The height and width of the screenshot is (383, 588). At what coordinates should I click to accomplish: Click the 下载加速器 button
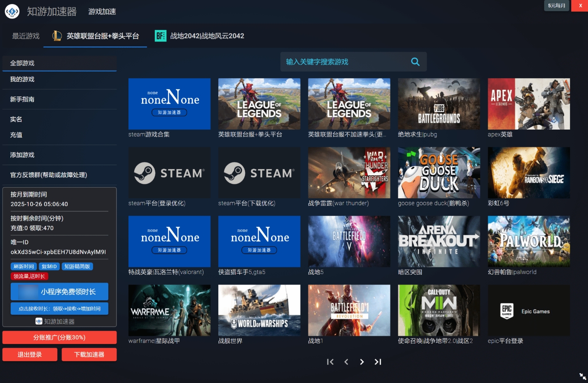coord(89,355)
